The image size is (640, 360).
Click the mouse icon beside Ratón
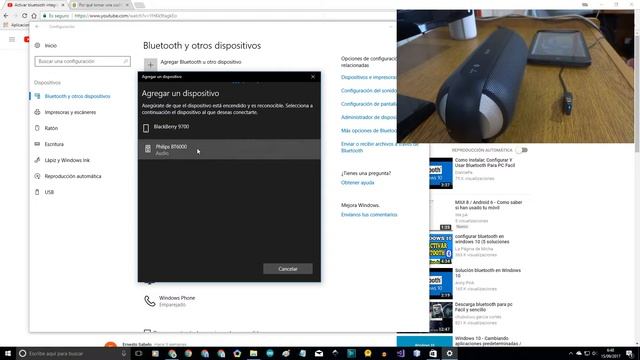37,128
